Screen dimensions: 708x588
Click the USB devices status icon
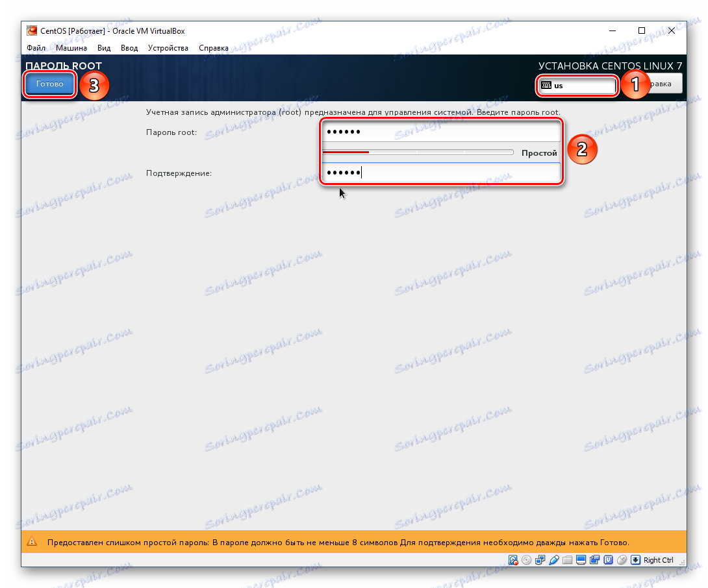click(553, 560)
